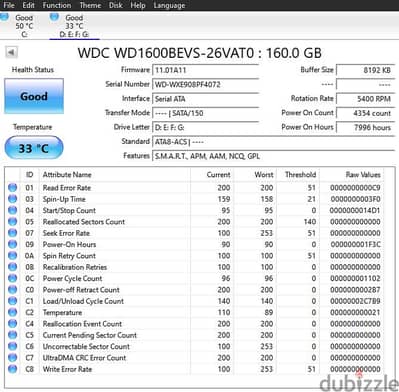Click the Features field S.M.A.R.T., APM, AAM
This screenshot has height=392, width=399.
[x=273, y=156]
